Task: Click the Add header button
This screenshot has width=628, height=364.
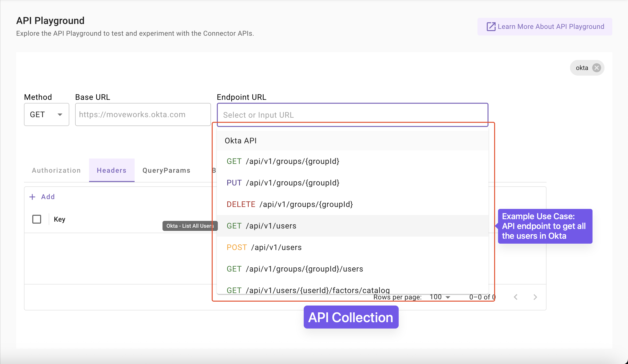Action: [42, 197]
